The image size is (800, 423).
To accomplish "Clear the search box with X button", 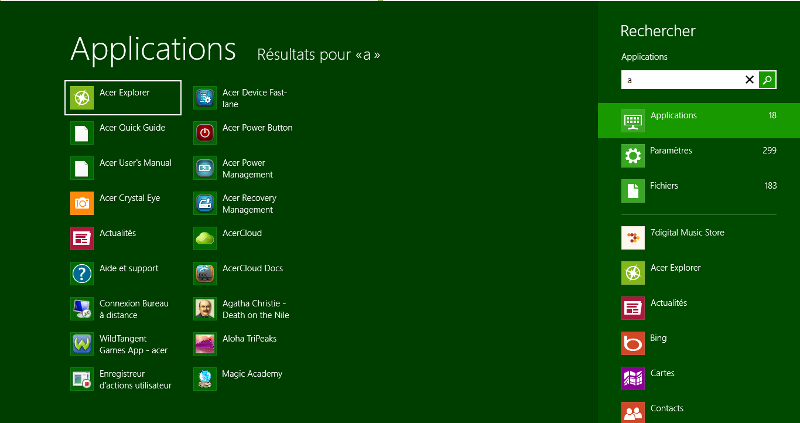I will pos(749,80).
